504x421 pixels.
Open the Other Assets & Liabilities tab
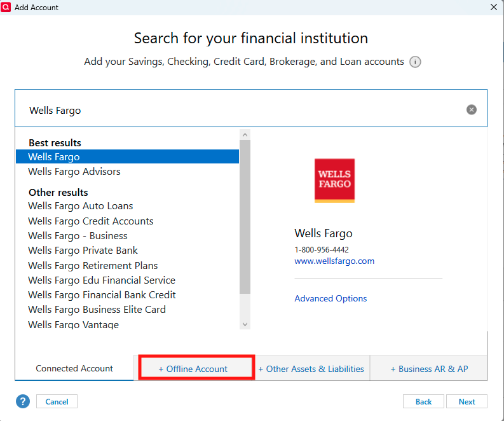click(311, 369)
